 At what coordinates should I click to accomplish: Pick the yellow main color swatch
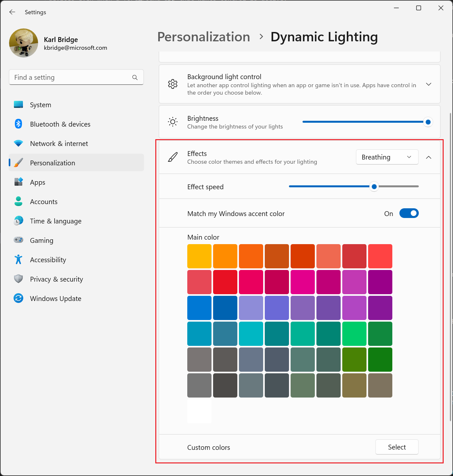point(199,256)
